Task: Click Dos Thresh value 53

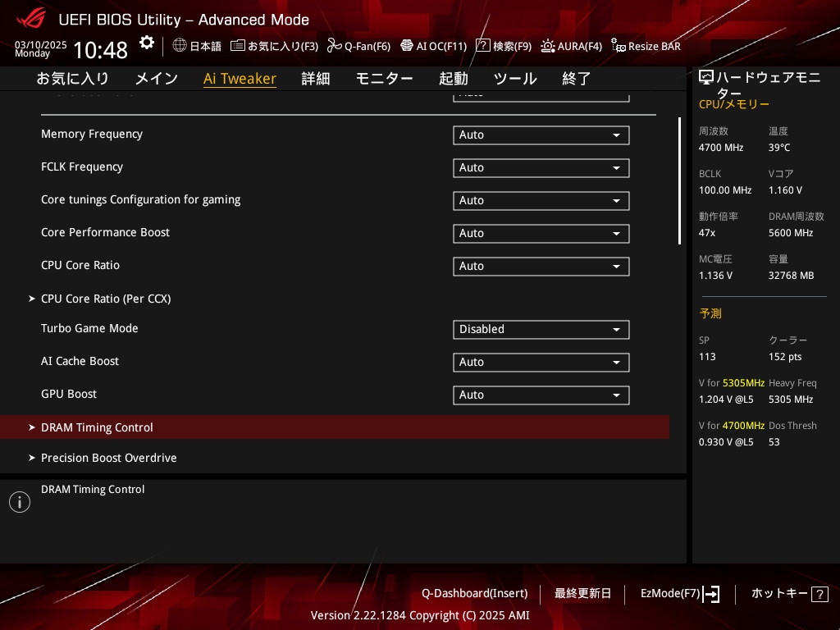Action: [774, 442]
